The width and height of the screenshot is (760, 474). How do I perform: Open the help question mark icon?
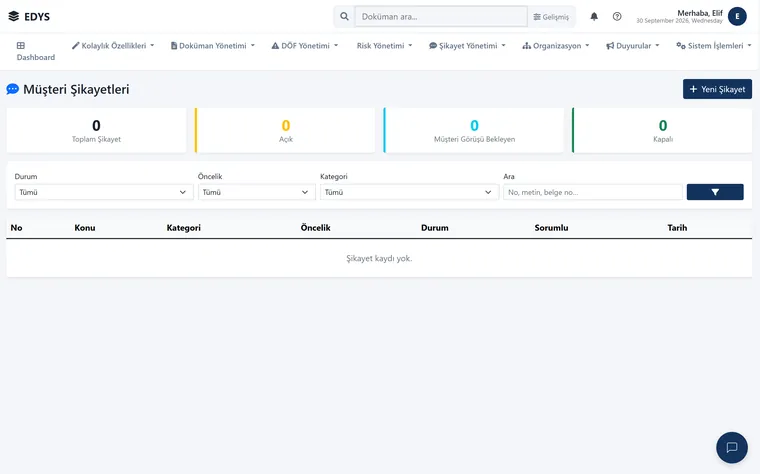(617, 16)
